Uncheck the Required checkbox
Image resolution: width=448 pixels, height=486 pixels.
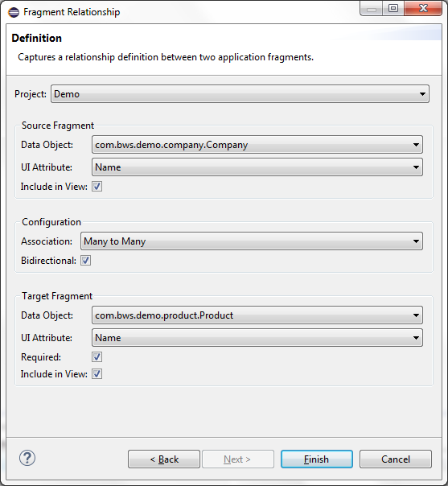97,357
